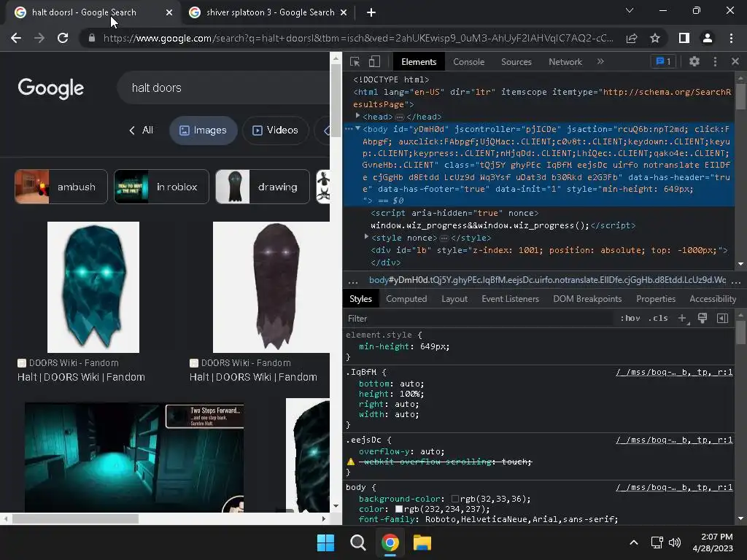Reload the page
747x560 pixels.
pyautogui.click(x=63, y=38)
